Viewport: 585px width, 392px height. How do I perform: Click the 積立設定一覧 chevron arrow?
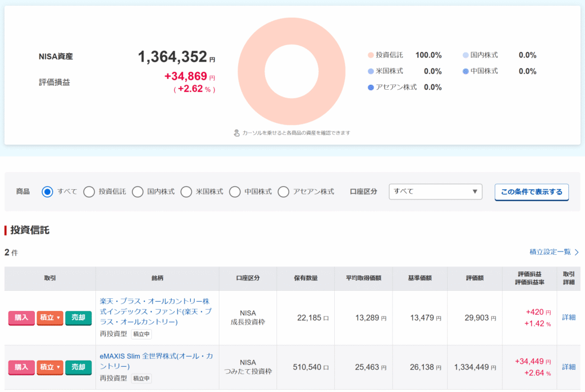577,253
